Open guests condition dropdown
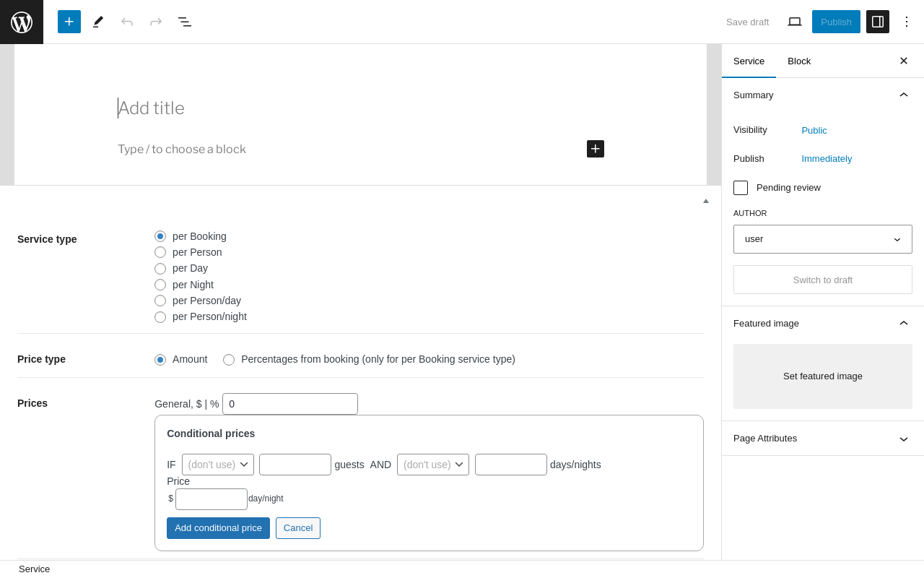The height and width of the screenshot is (578, 924). click(218, 465)
